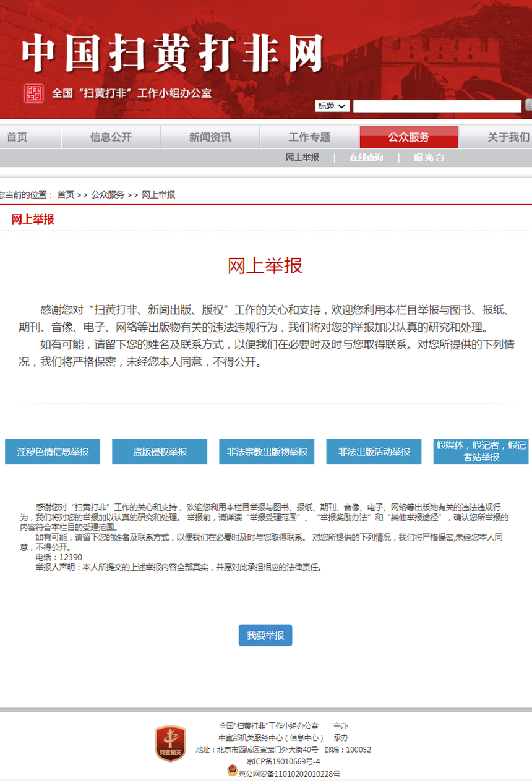Click the 假媒体，假记者，假记者站举报 button
Image resolution: width=532 pixels, height=783 pixels.
point(481,451)
